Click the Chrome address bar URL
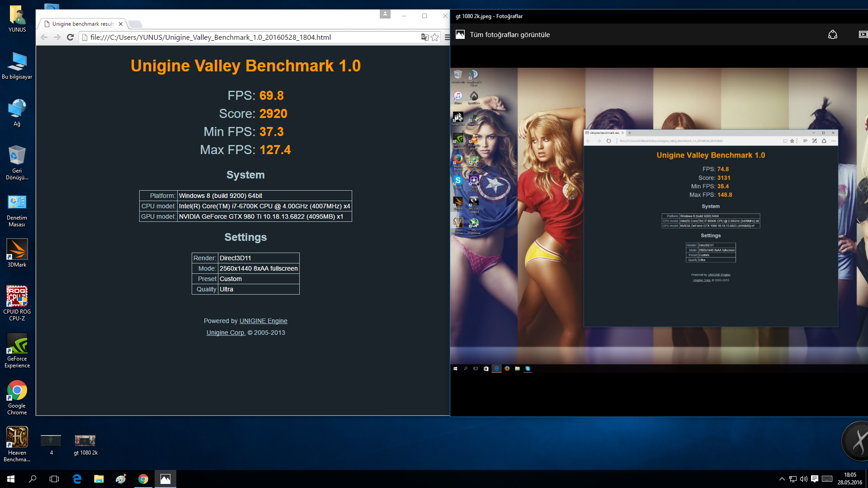This screenshot has width=868, height=488. tap(211, 37)
